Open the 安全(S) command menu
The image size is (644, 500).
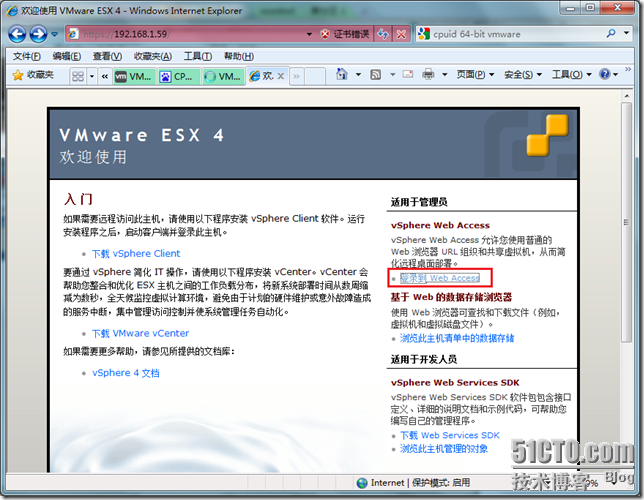[523, 75]
